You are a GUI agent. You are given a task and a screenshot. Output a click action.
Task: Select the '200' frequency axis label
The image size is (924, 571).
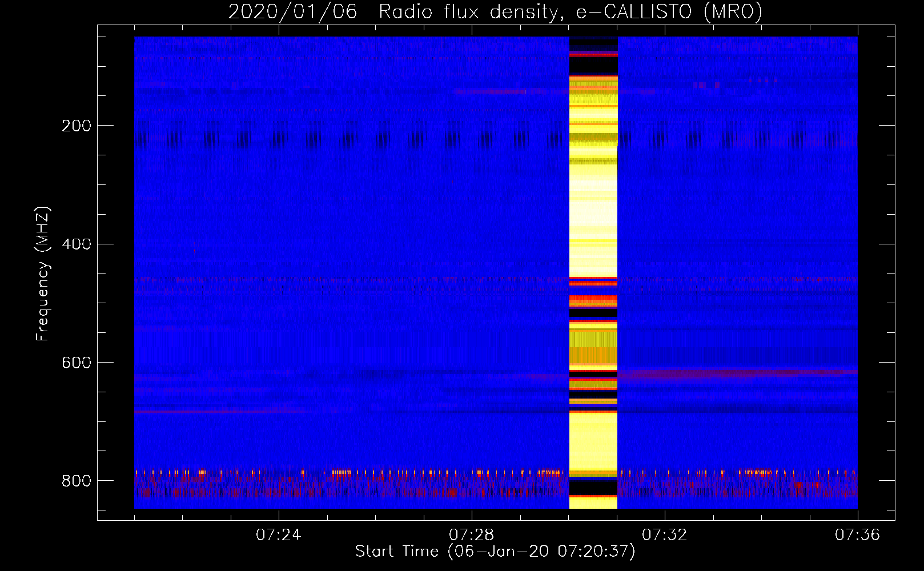[x=77, y=126]
